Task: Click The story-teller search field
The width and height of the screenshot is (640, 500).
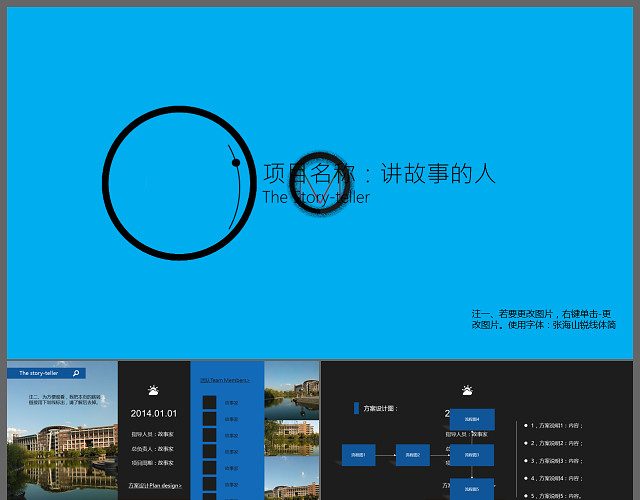Action: click(46, 373)
